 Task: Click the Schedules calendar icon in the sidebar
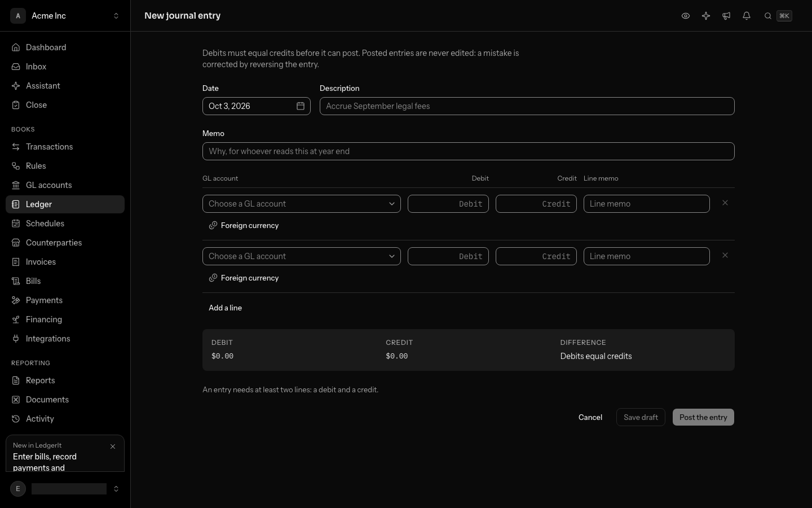[16, 224]
